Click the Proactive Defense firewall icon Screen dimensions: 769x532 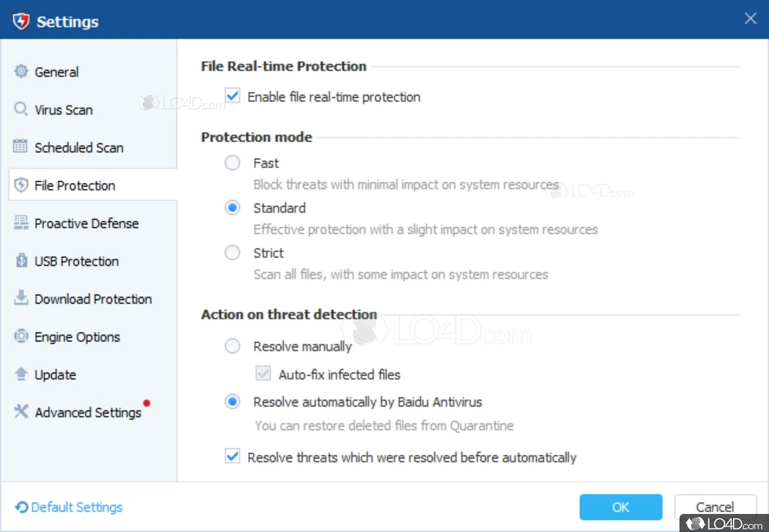click(x=21, y=223)
